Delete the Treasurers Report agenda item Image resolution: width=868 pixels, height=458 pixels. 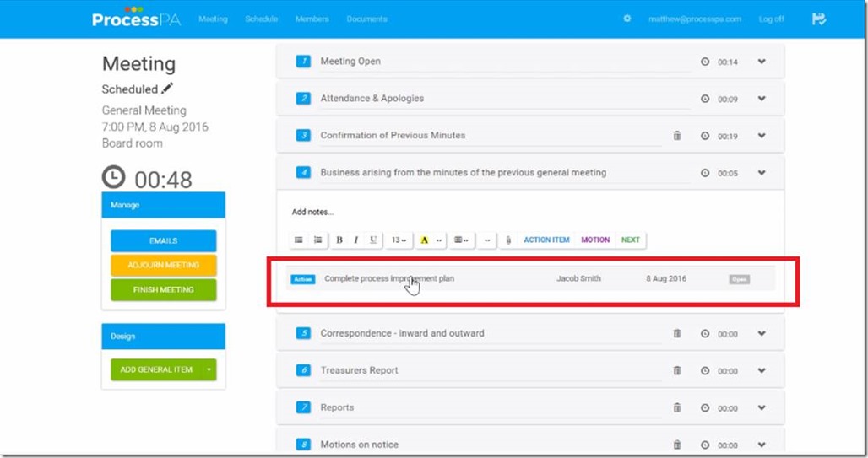coord(676,370)
